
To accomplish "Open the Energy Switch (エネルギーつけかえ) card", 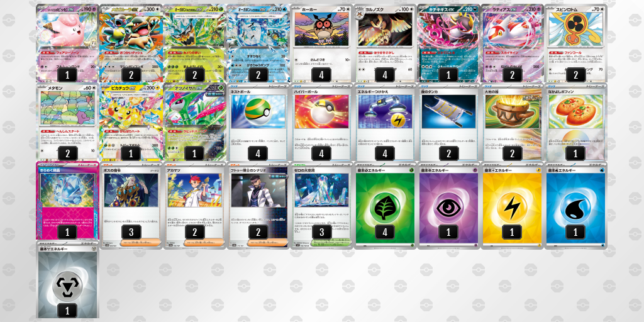I will (385, 122).
